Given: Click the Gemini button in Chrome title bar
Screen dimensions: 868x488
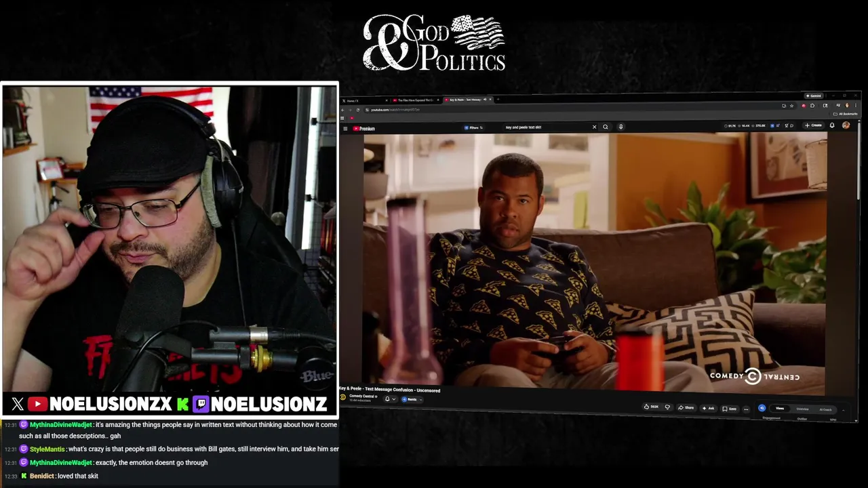Looking at the screenshot, I should pyautogui.click(x=814, y=96).
